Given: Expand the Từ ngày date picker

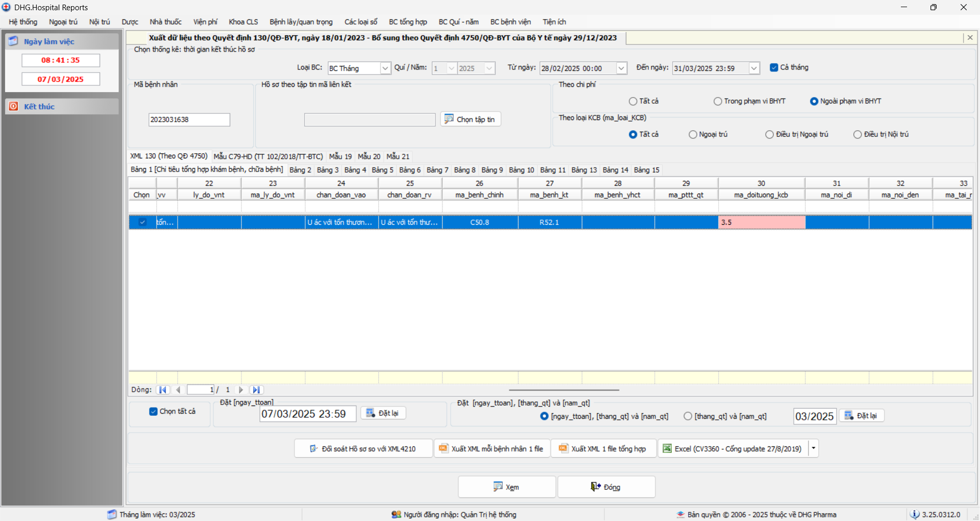Looking at the screenshot, I should [621, 68].
